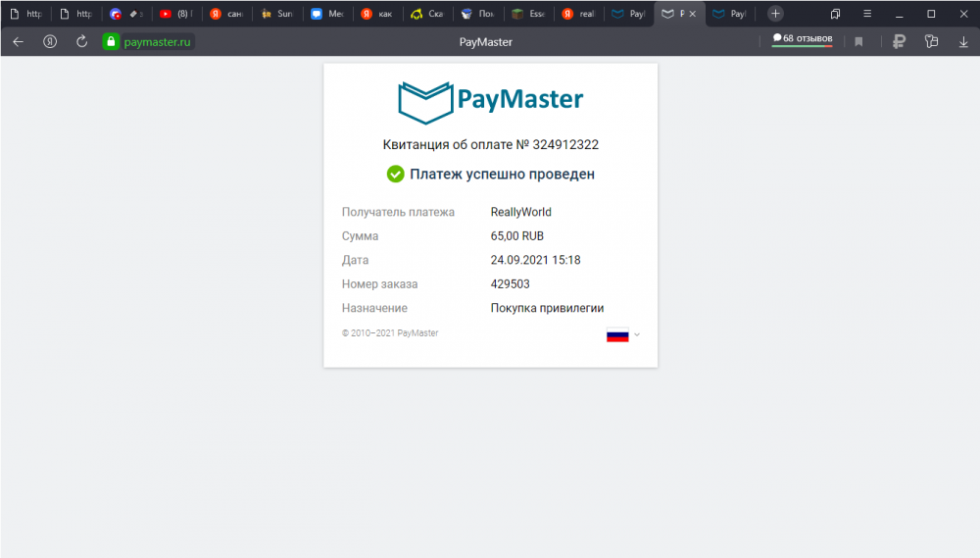Viewport: 980px width, 558px height.
Task: Go back with the browser back arrow
Action: (18, 42)
